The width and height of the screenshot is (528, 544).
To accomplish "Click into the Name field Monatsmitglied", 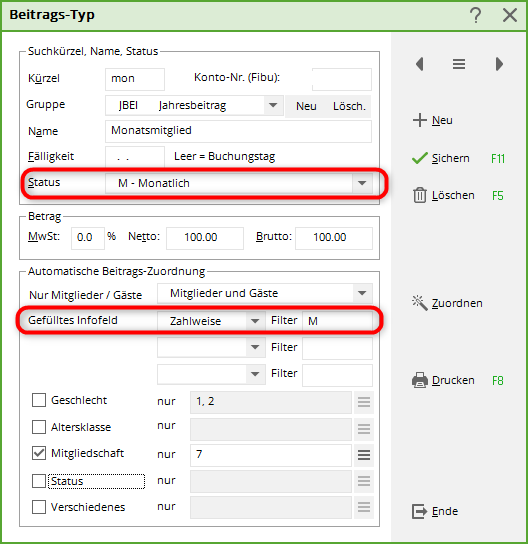I will click(238, 131).
